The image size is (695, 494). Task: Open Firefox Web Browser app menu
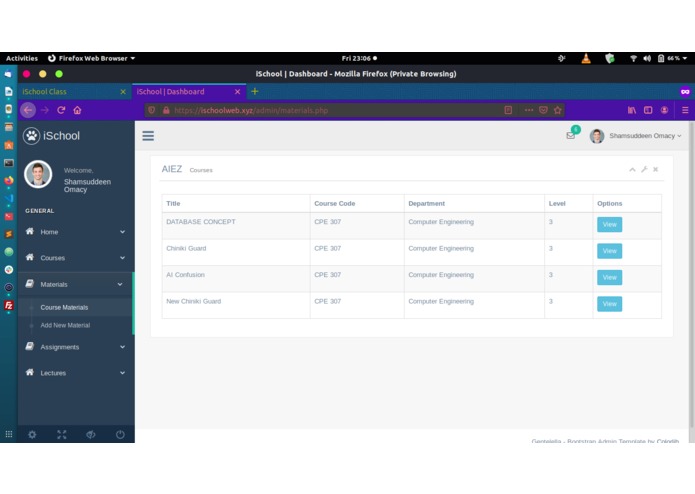pos(91,58)
